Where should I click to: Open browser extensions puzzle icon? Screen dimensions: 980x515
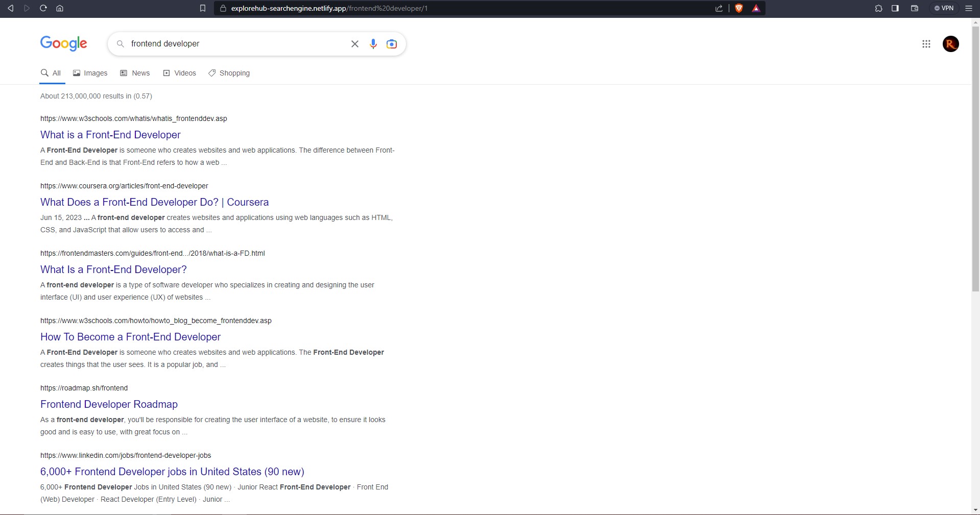pyautogui.click(x=879, y=8)
